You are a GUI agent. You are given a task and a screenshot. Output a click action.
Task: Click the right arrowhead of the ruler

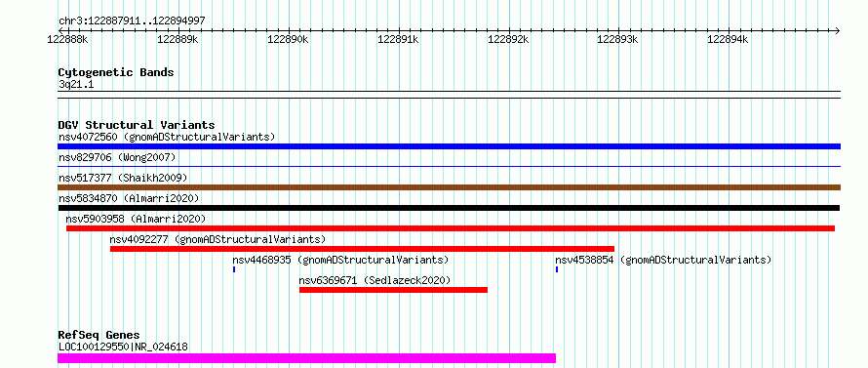pyautogui.click(x=838, y=30)
